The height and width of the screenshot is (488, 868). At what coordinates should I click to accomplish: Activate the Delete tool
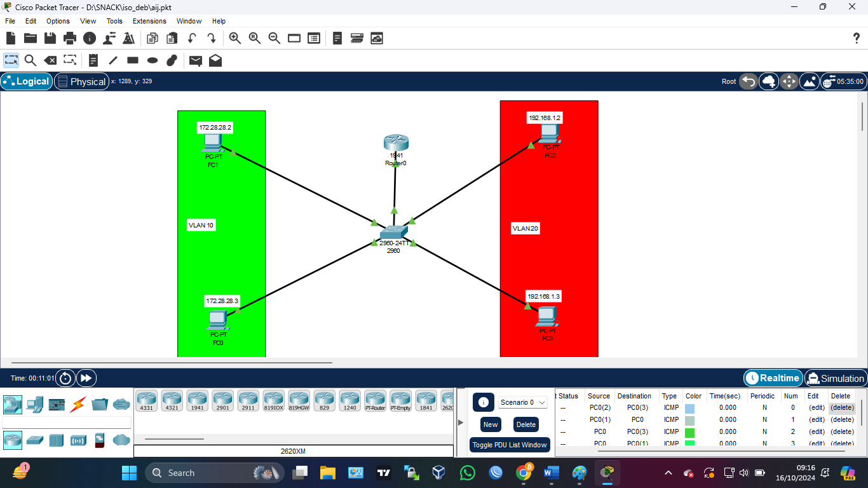coord(50,60)
